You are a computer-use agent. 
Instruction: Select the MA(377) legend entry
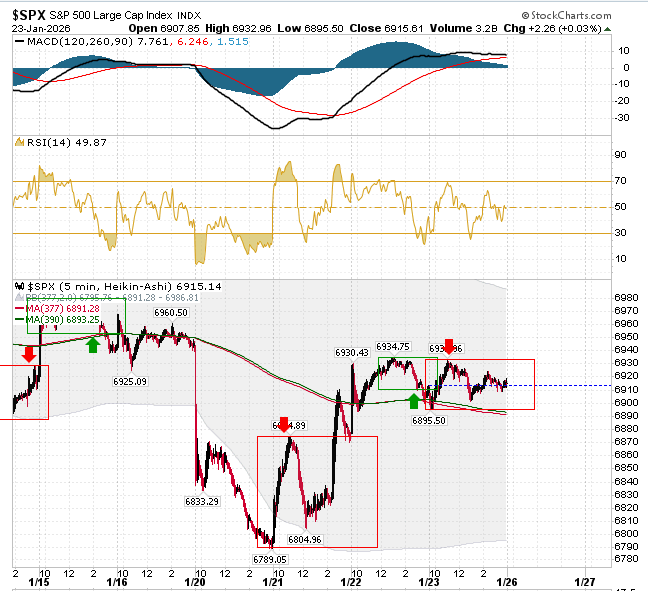pos(58,308)
